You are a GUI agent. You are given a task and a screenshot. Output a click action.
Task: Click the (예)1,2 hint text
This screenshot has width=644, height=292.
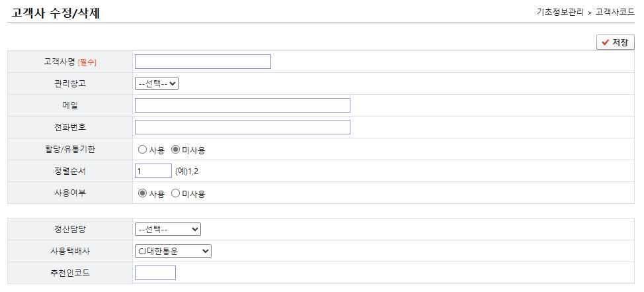187,171
